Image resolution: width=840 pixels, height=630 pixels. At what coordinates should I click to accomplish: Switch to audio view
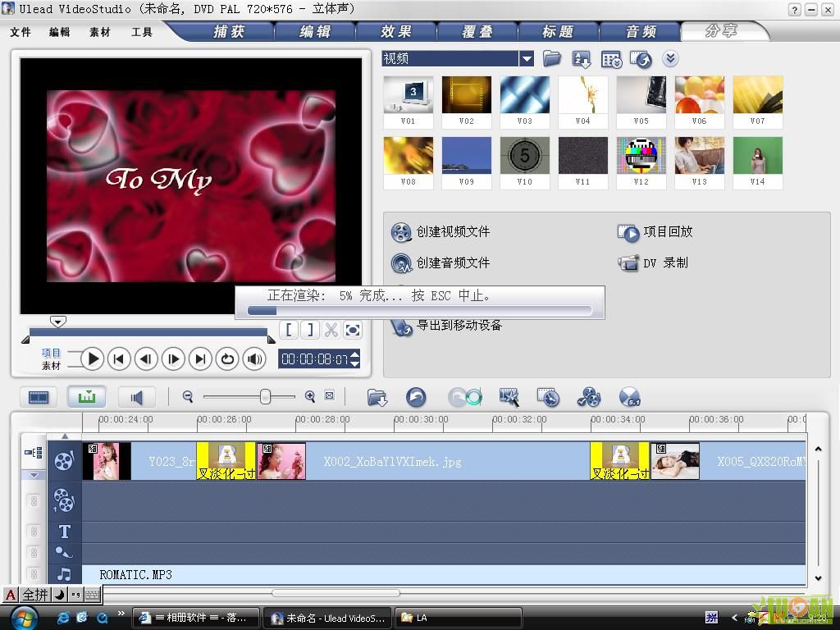(137, 397)
